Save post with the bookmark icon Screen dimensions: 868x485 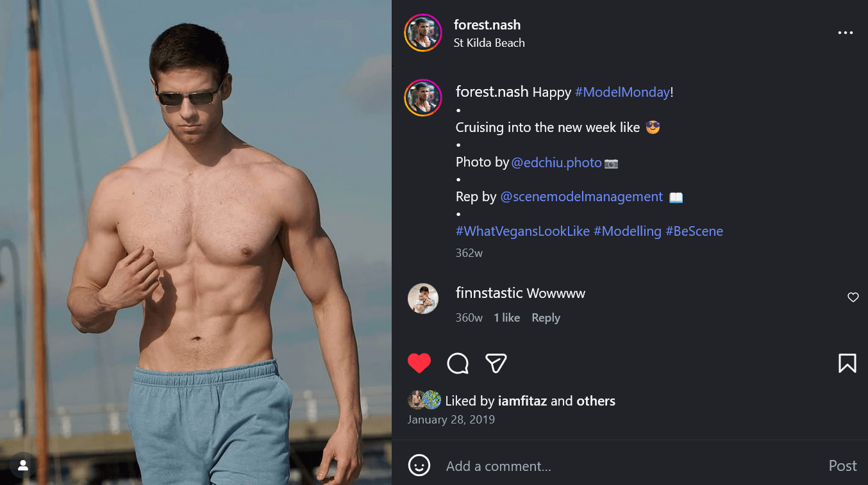847,363
